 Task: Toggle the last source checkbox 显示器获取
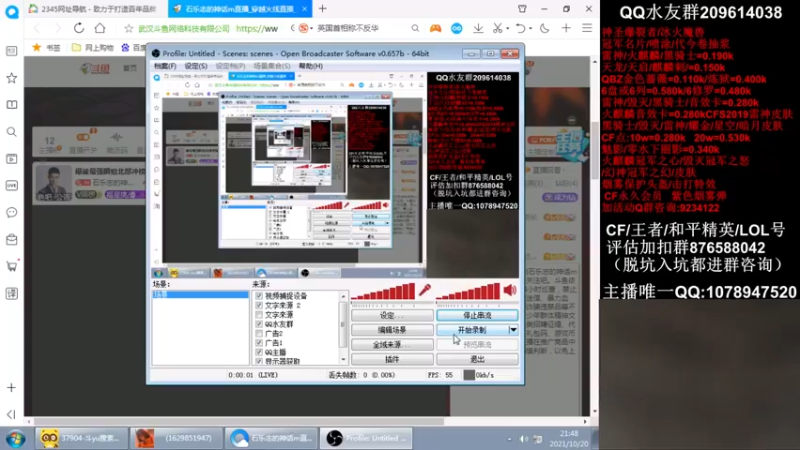(x=259, y=361)
